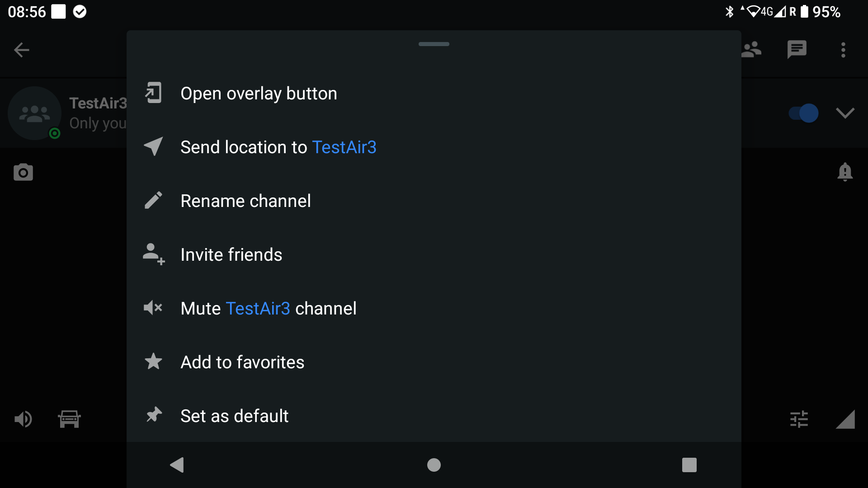Open the channel members icon
This screenshot has width=868, height=488.
pos(752,50)
